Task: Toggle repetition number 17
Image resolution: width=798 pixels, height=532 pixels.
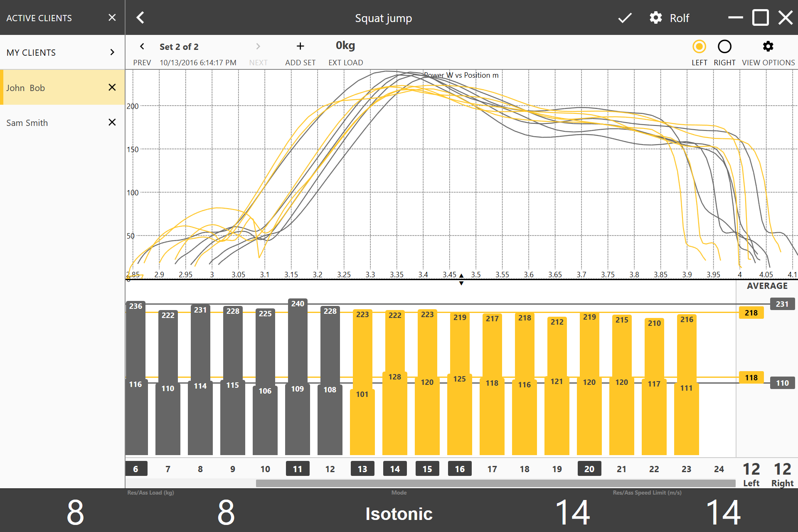Action: click(x=492, y=469)
